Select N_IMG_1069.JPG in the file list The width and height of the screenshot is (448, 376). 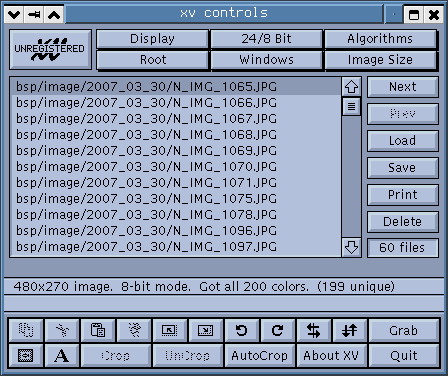[175, 151]
